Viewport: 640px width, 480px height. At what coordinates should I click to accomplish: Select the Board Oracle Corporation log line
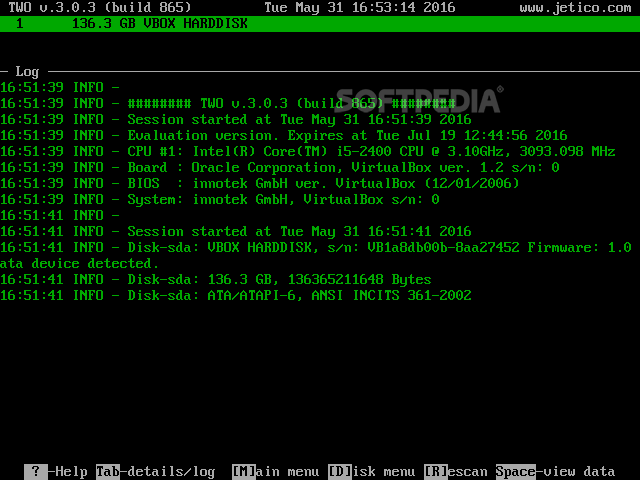pyautogui.click(x=280, y=167)
